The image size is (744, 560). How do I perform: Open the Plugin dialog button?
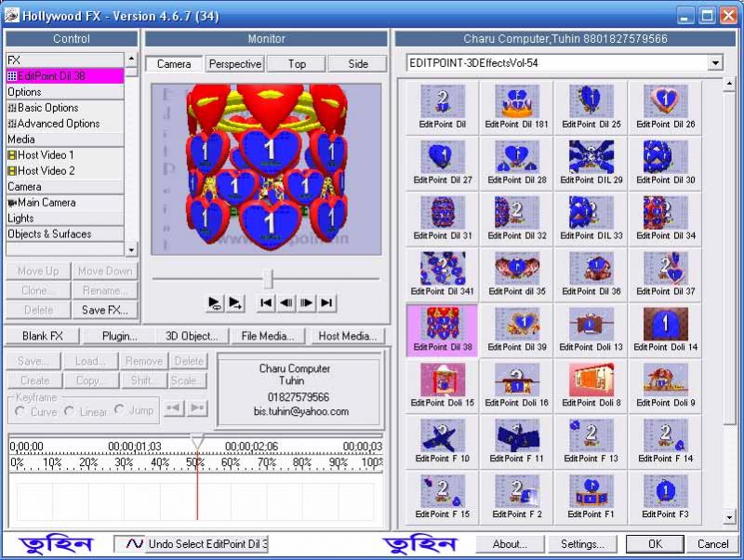(119, 336)
